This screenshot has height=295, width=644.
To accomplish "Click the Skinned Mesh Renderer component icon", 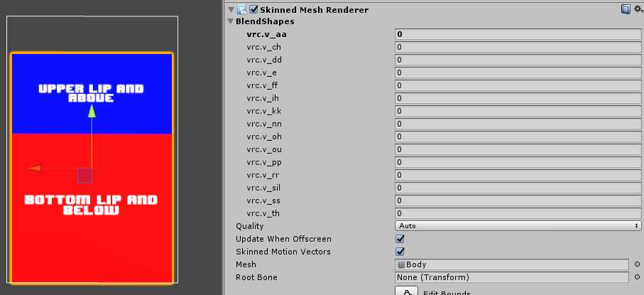I will (241, 9).
